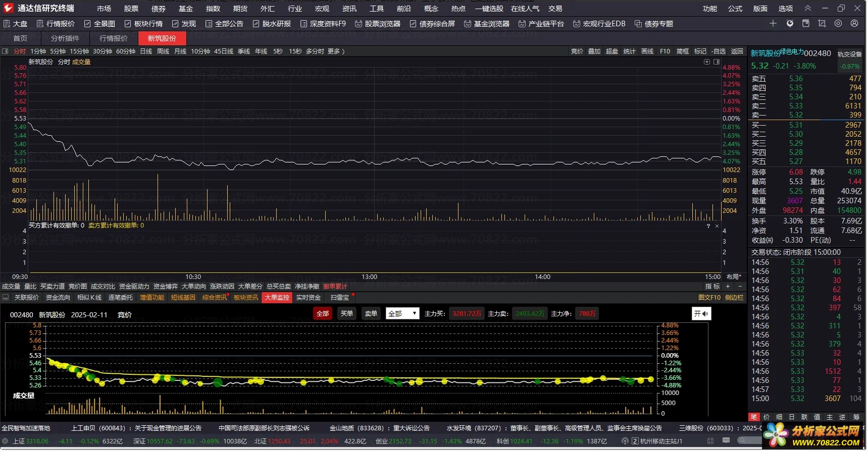The image size is (868, 451).
Task: Click the F10 button above the chart
Action: click(x=665, y=51)
